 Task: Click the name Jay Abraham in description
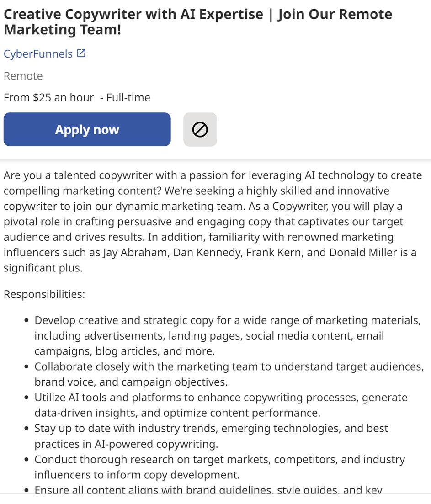click(136, 253)
